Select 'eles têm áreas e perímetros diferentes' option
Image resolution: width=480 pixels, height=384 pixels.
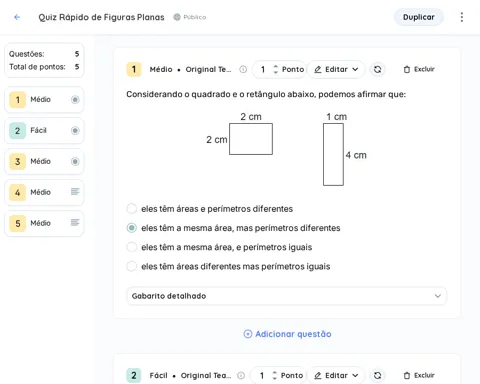click(132, 209)
